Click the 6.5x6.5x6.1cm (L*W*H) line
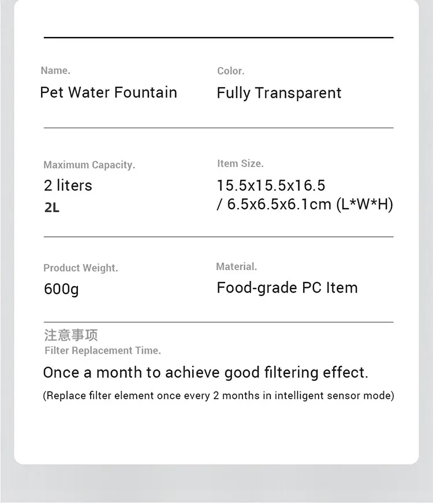Viewport: 433px width, 504px height. (x=305, y=205)
